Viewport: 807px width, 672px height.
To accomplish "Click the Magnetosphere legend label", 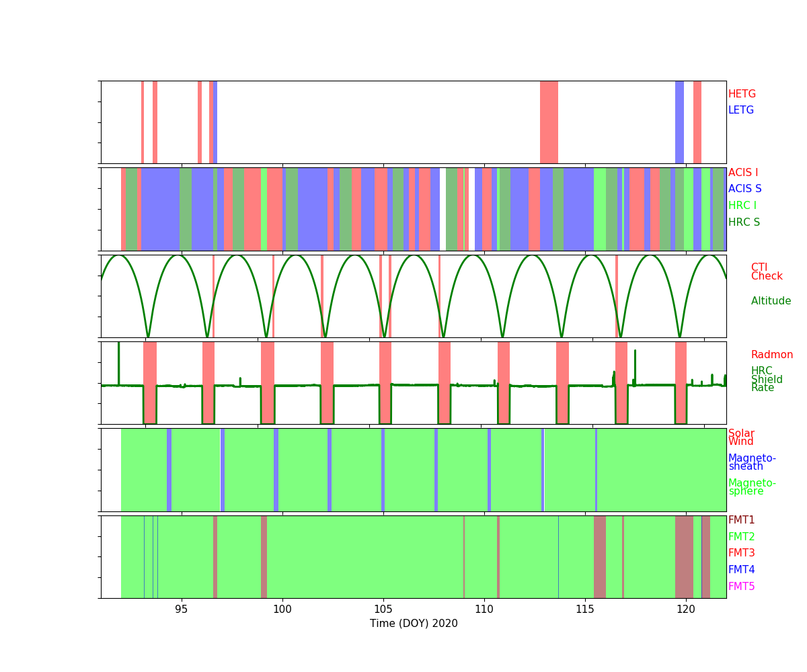I will click(x=752, y=487).
